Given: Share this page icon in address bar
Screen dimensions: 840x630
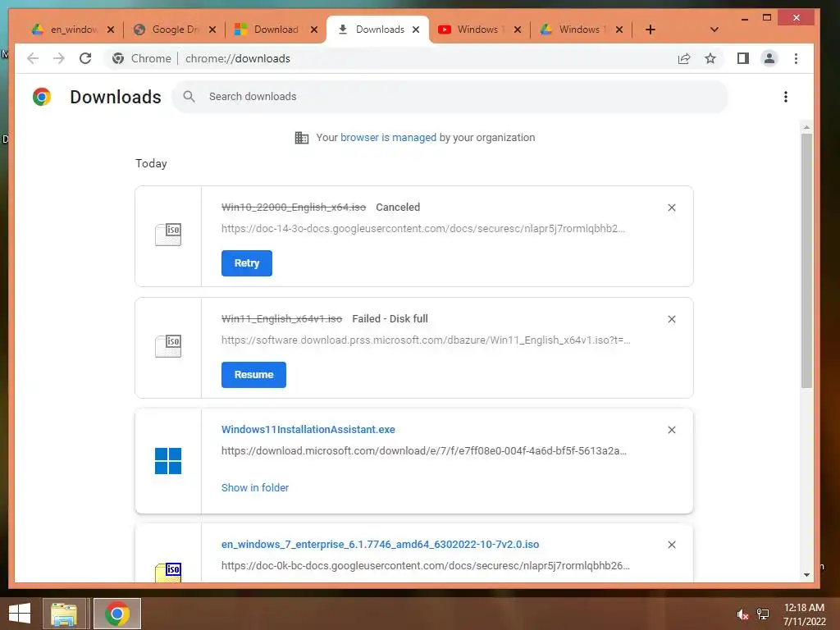Looking at the screenshot, I should pos(684,58).
